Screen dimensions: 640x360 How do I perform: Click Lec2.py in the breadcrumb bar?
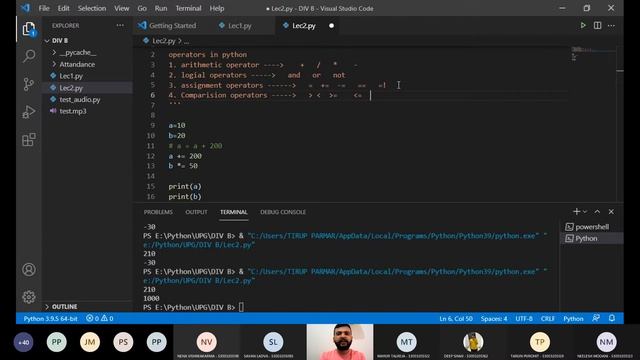[163, 41]
